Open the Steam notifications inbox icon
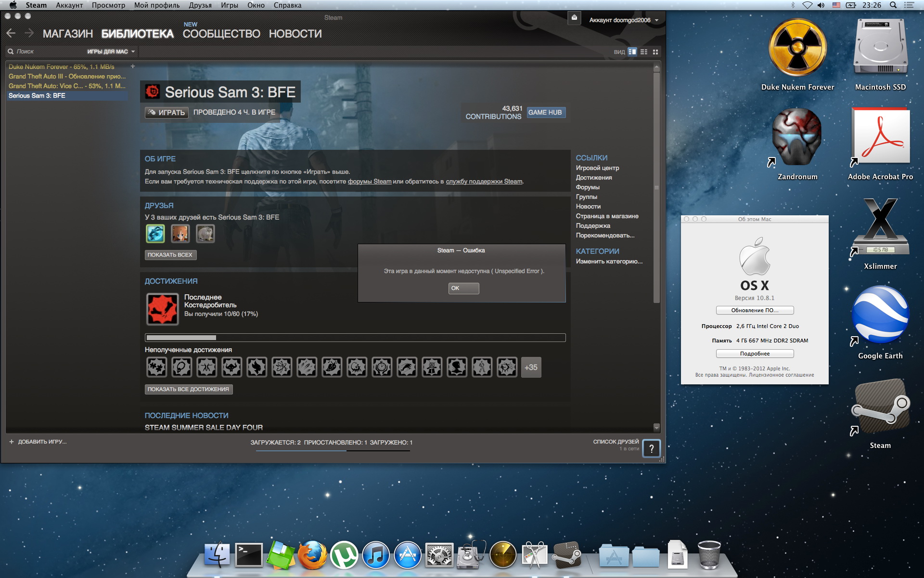Viewport: 924px width, 578px height. [x=574, y=18]
